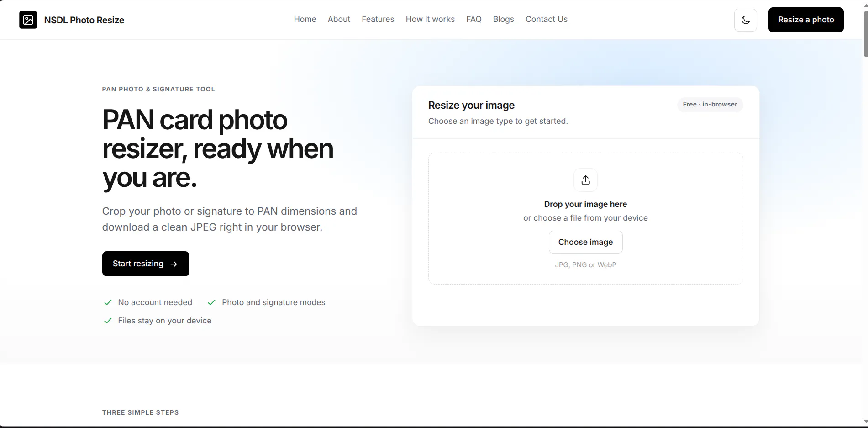
Task: Open the Contact Us nav link
Action: coord(546,19)
